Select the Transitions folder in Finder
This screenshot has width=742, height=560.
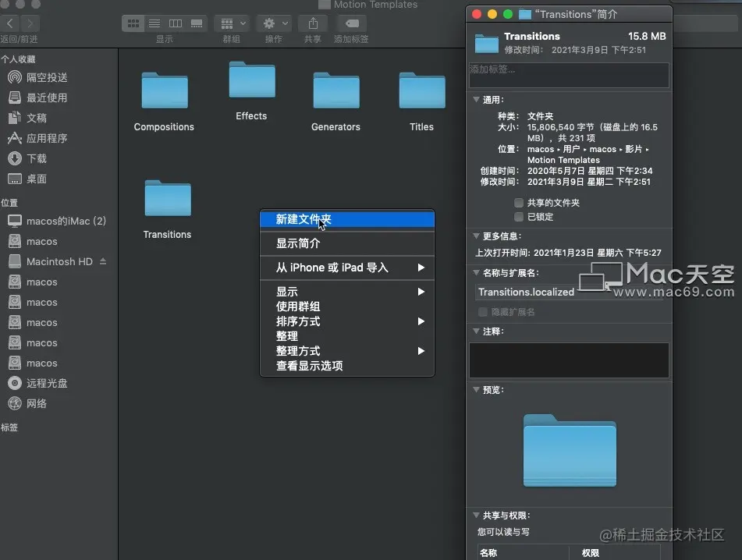click(x=168, y=210)
